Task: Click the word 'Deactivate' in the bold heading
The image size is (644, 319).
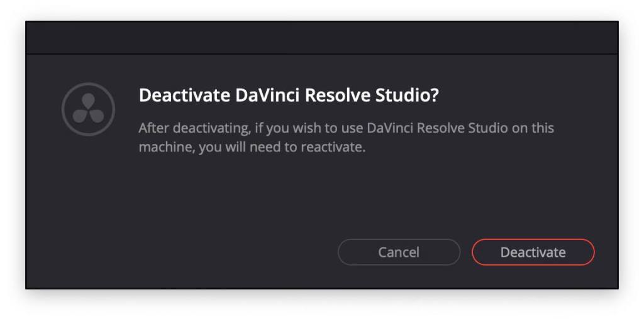Action: pos(184,95)
